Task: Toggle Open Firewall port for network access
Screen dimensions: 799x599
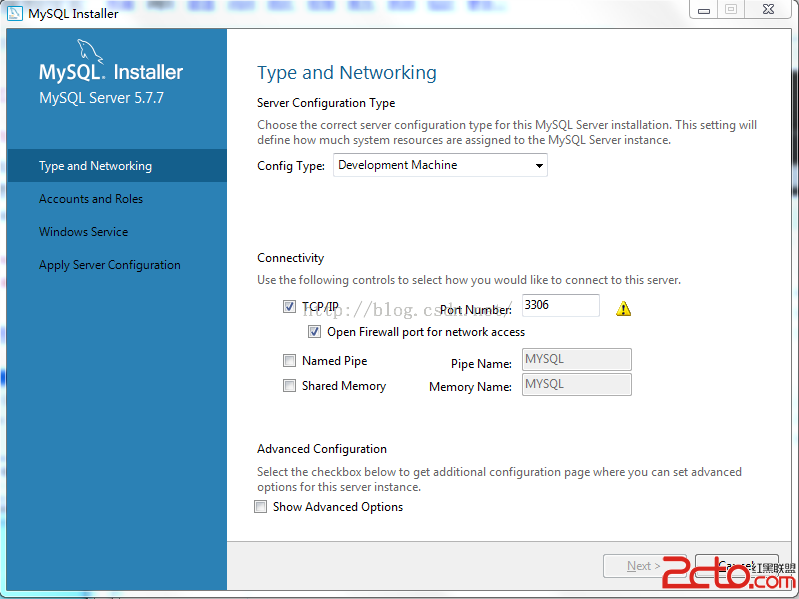Action: tap(315, 332)
